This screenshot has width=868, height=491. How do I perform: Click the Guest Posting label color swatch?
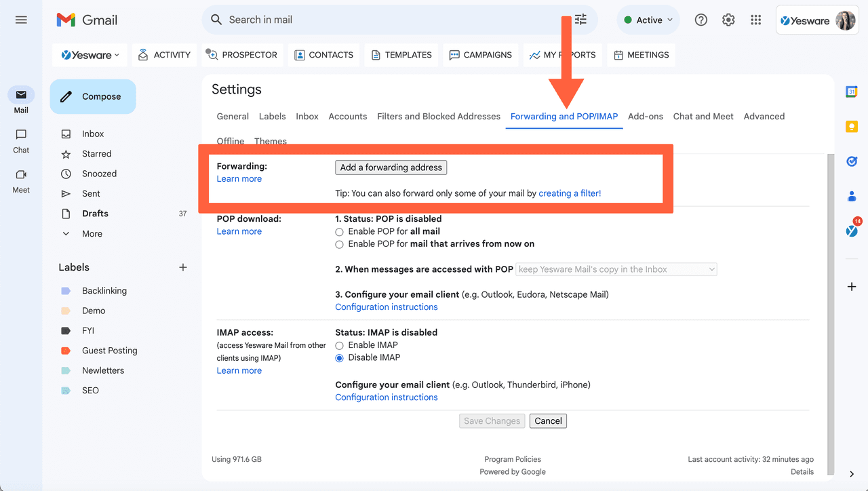65,350
